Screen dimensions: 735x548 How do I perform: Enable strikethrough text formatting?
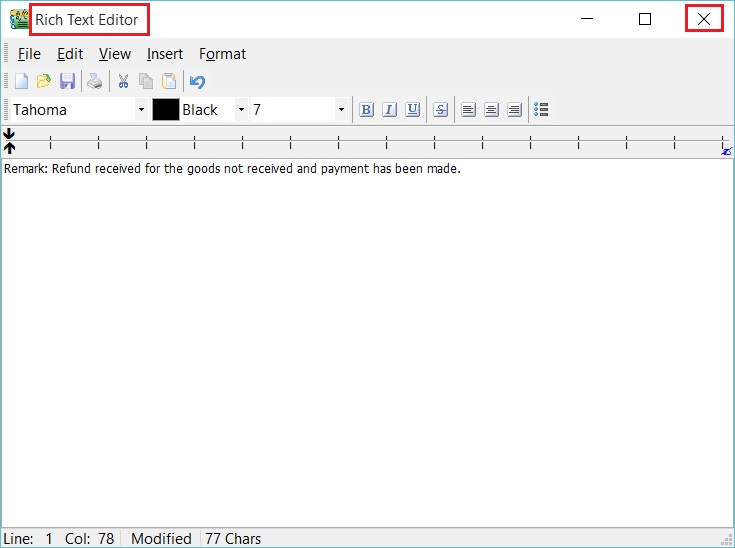click(x=440, y=110)
